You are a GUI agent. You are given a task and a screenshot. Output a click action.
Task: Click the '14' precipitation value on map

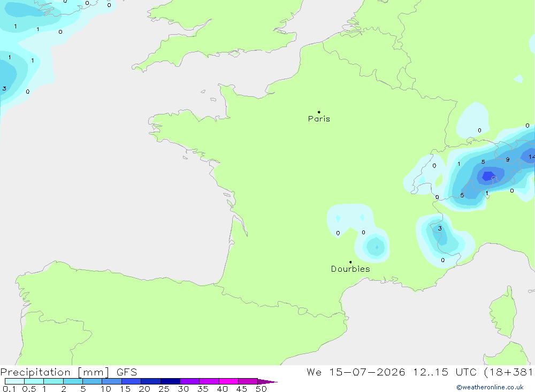(532, 157)
